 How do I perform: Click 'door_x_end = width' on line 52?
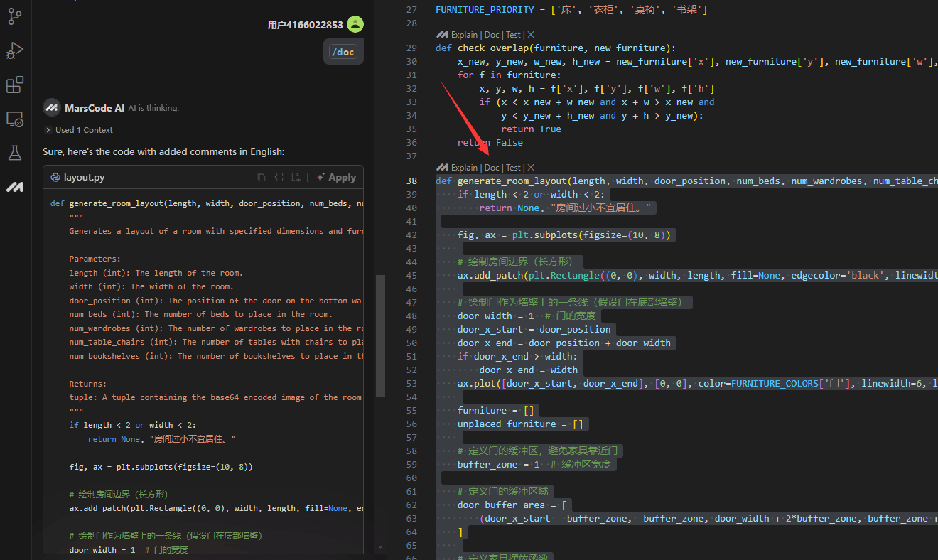528,370
